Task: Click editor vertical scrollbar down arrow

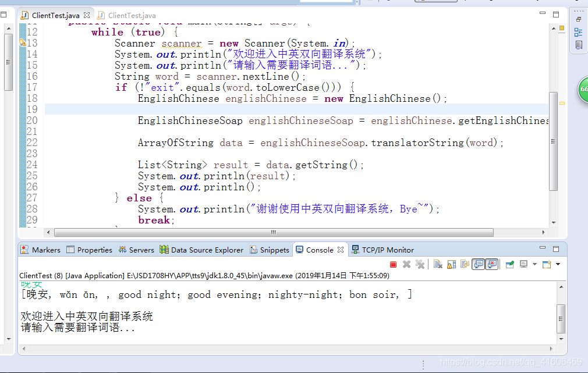Action: point(554,223)
